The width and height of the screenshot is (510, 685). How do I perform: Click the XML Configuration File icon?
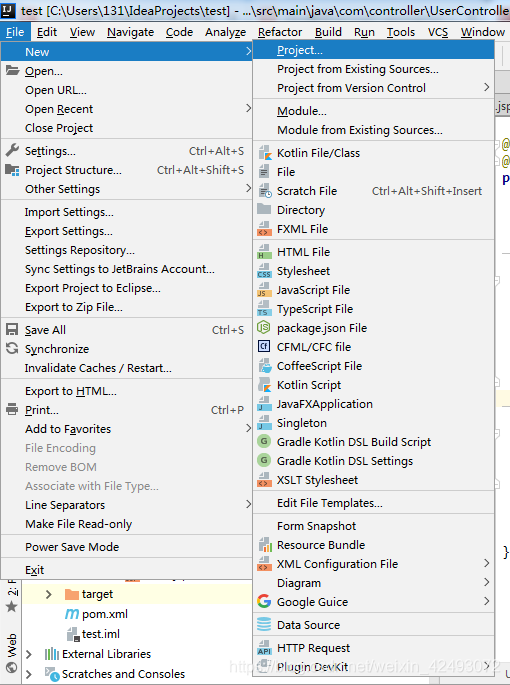[264, 564]
